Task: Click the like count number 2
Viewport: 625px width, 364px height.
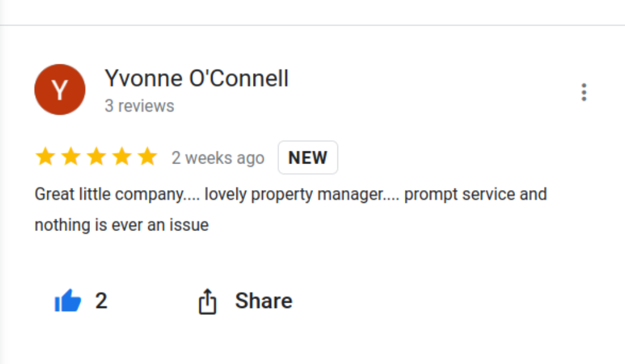Action: coord(101,301)
